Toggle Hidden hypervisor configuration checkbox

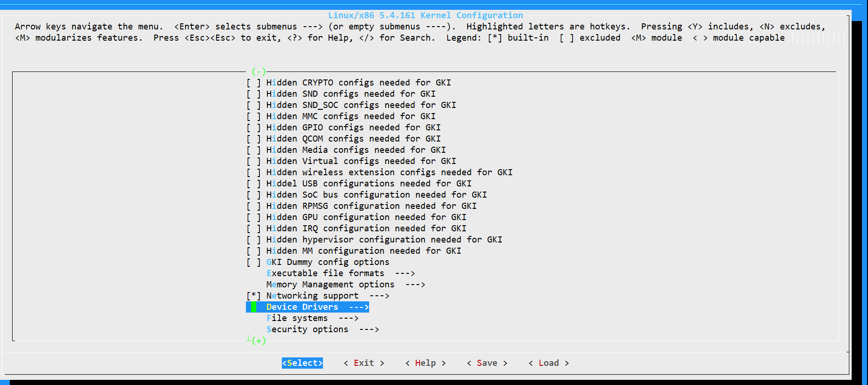253,240
